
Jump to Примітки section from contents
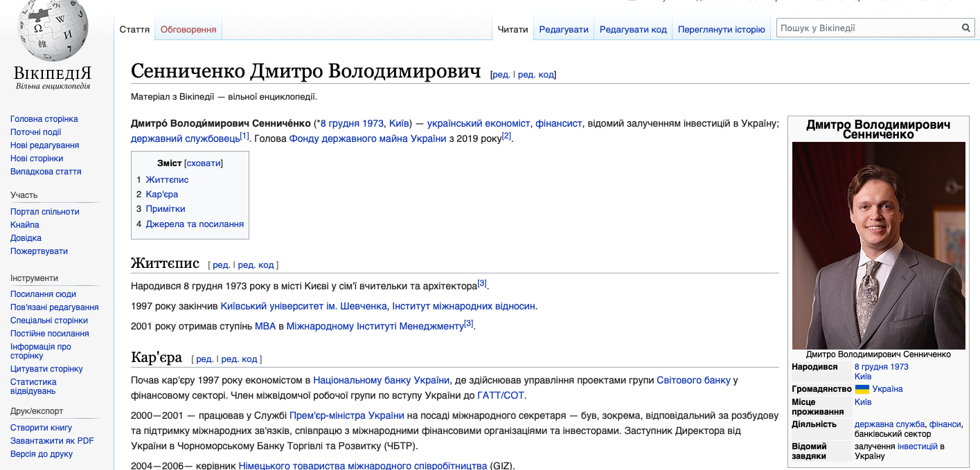(166, 209)
